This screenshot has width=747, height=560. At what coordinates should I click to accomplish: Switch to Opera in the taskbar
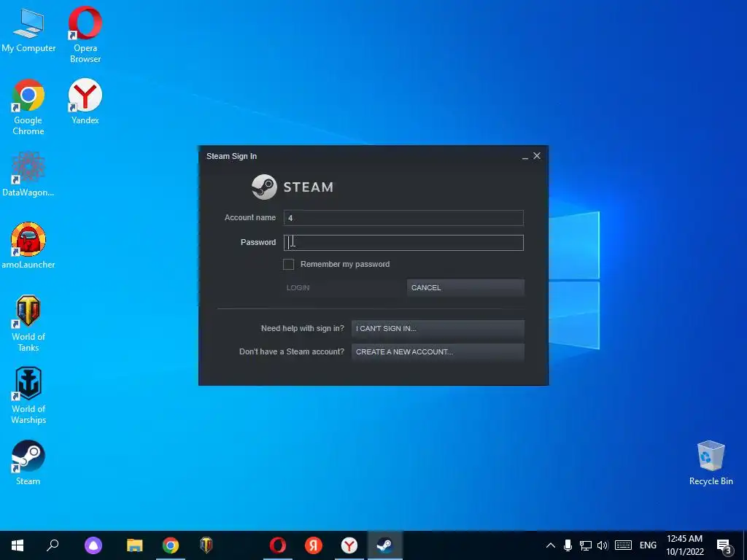pos(278,545)
